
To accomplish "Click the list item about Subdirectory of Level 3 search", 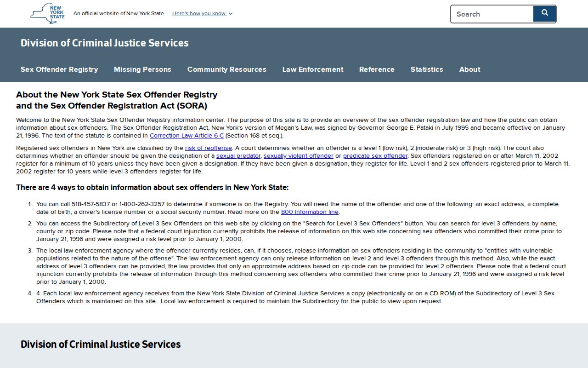I will click(x=299, y=231).
